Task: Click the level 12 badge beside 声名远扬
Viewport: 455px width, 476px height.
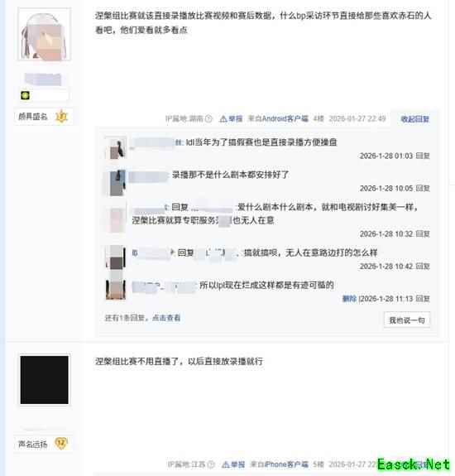Action: point(61,444)
